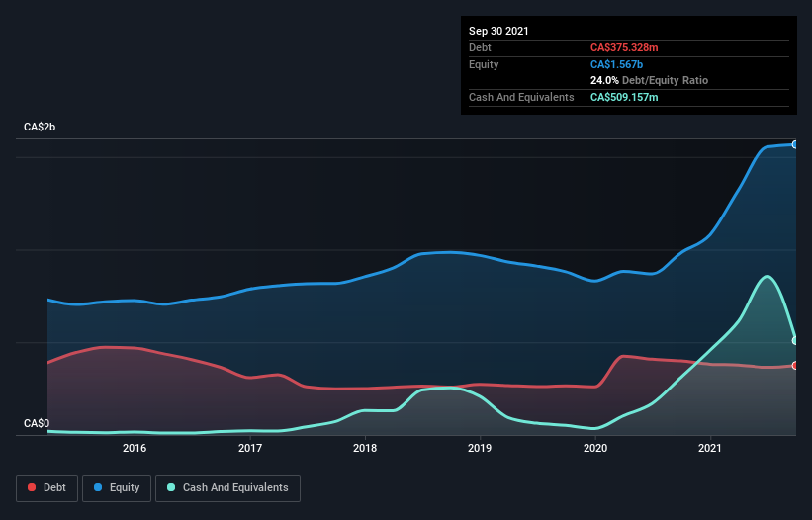Select the blue Equity endpoint marker

coord(795,145)
